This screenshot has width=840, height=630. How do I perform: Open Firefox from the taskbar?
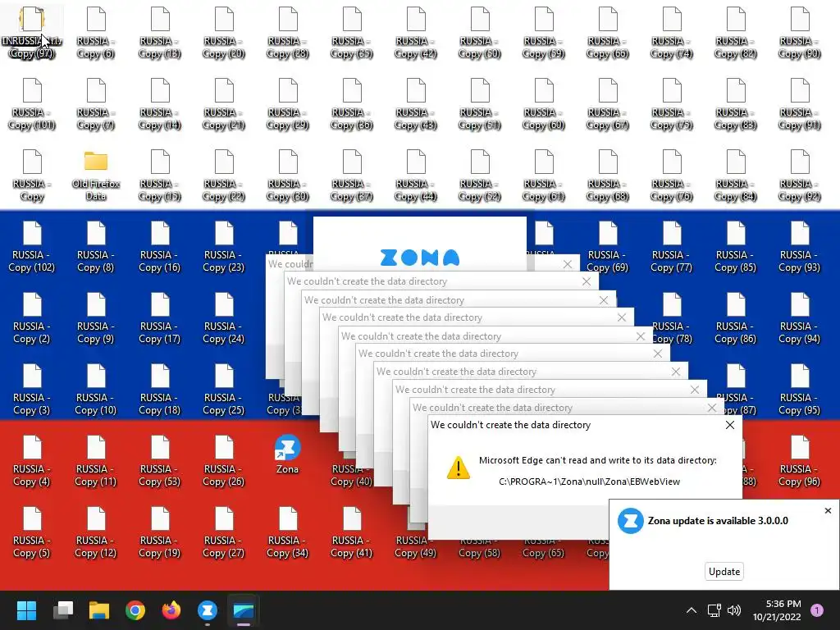[171, 610]
